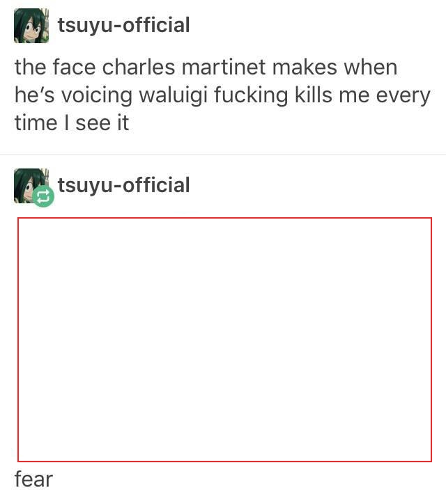This screenshot has height=504, width=446.
Task: Click the word "he's" in the second line
Action: (35, 95)
